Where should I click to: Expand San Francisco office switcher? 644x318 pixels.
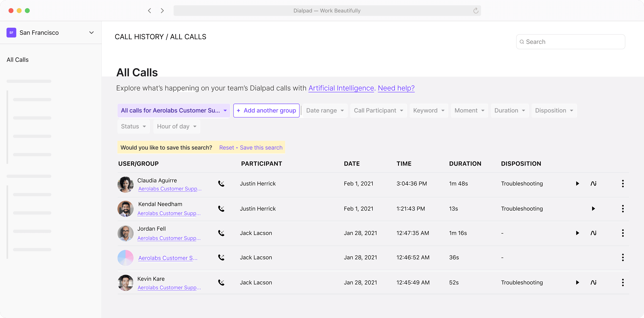coord(91,33)
